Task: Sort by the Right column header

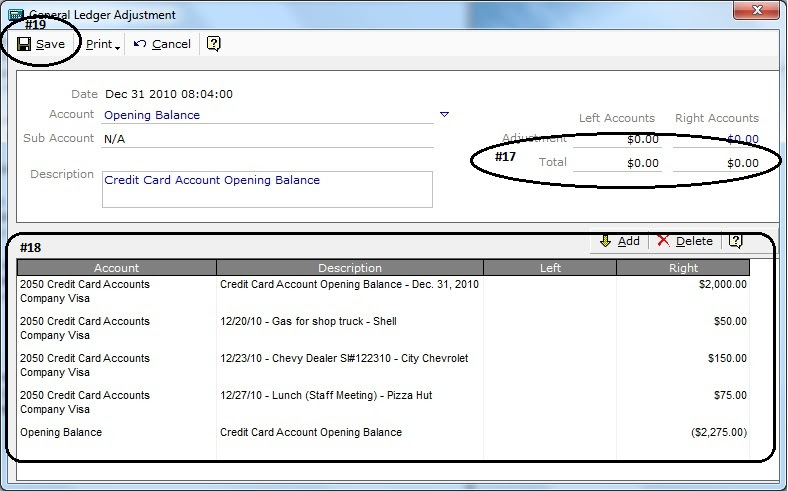Action: [x=683, y=268]
